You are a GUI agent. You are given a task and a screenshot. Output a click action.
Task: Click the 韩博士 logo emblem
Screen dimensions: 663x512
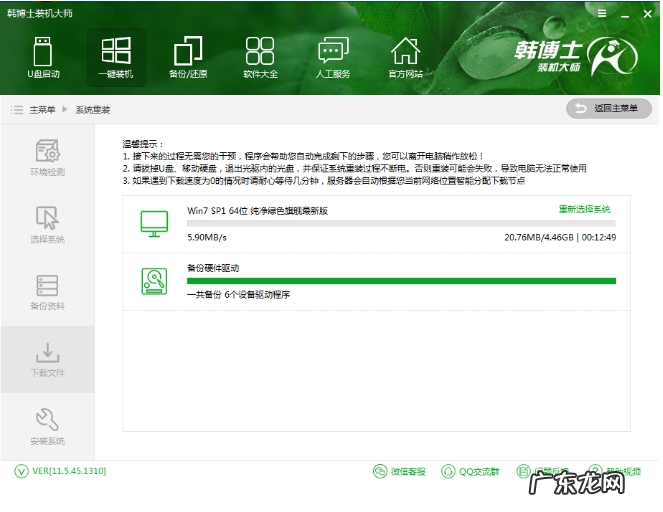click(614, 56)
